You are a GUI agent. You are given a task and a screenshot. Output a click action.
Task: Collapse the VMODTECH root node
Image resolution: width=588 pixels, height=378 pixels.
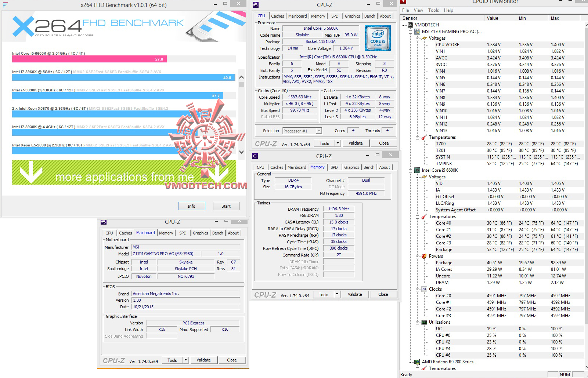(x=404, y=25)
